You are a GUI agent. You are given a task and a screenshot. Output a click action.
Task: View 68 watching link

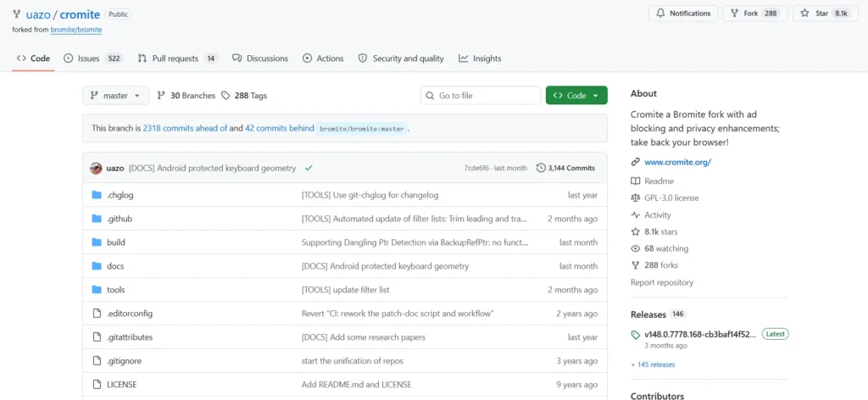click(x=666, y=248)
